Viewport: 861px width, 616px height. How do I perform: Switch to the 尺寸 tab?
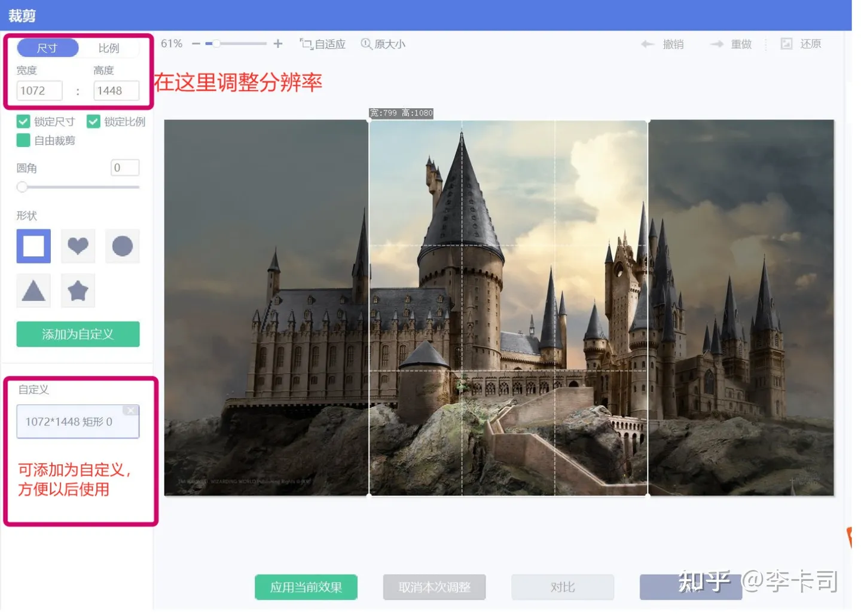(x=48, y=48)
